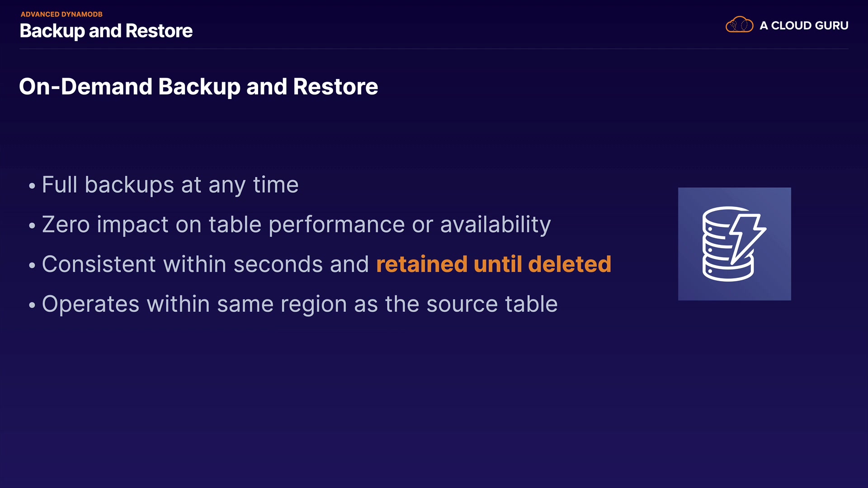Click the 'A CLOUD GURU' brand text

pyautogui.click(x=804, y=26)
